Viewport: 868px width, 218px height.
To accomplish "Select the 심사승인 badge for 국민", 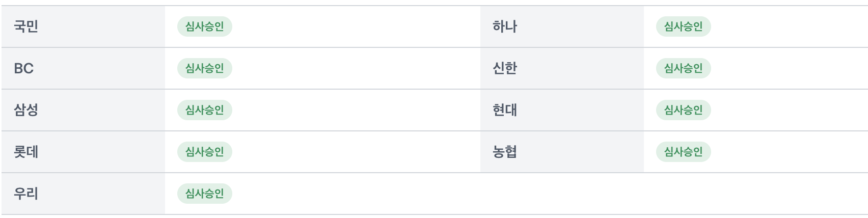I will [204, 26].
